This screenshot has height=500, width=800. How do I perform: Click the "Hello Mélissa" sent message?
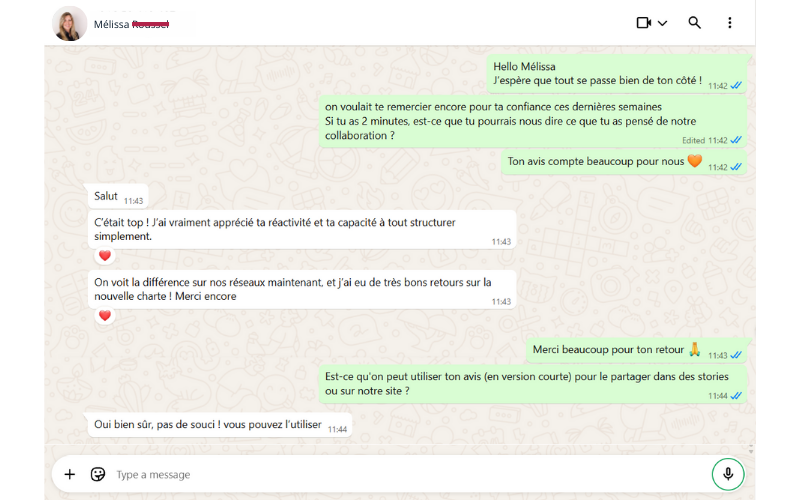[616, 74]
